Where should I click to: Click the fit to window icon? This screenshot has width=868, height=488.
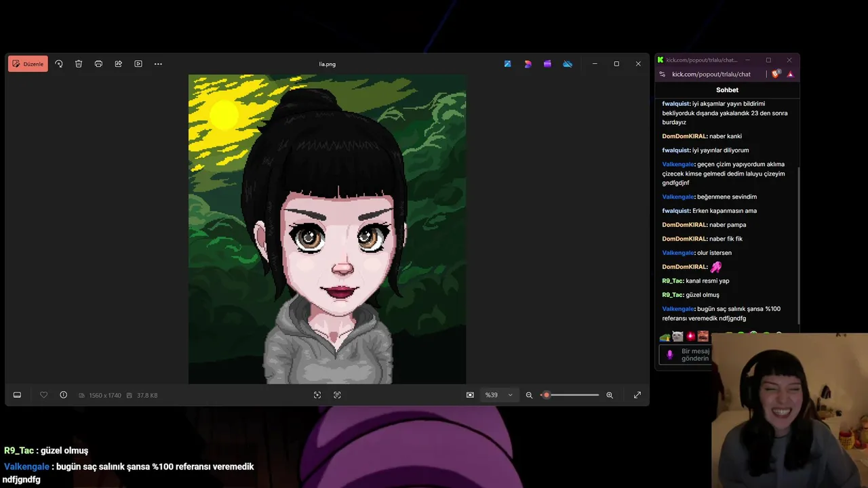pos(470,395)
